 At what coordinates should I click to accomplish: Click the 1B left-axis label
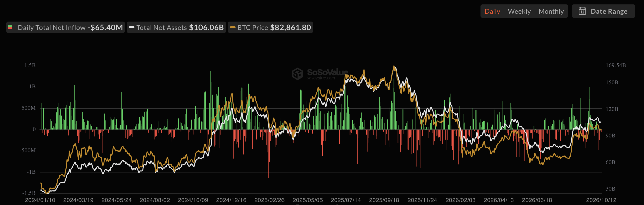32,87
